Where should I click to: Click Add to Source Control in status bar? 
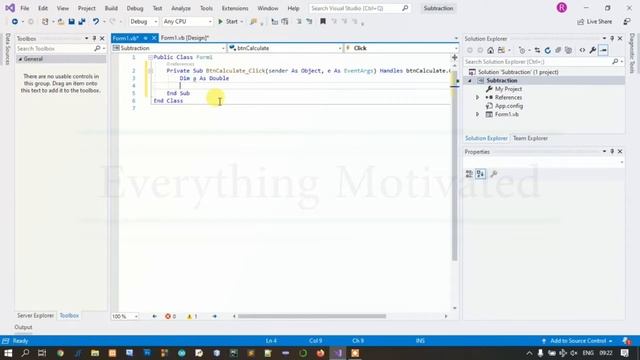coord(578,341)
